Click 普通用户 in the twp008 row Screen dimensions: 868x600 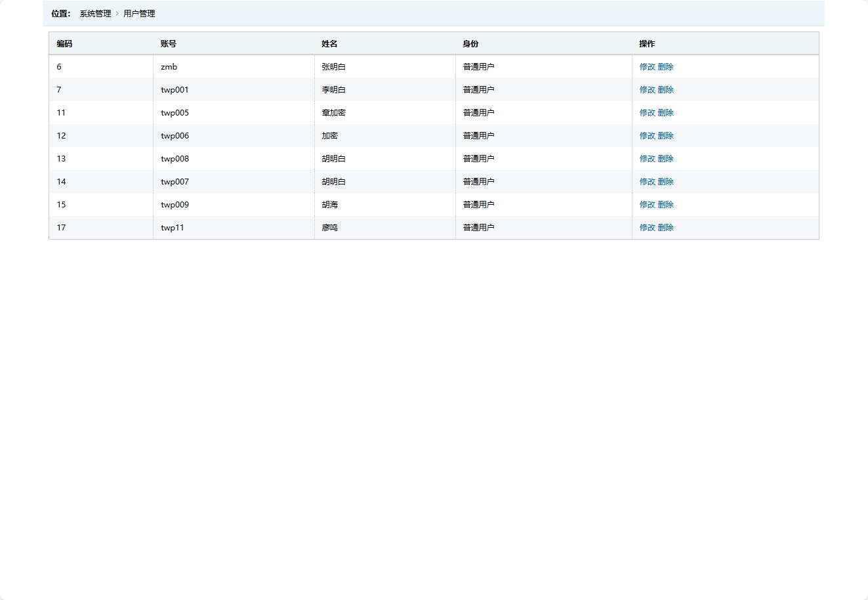tap(478, 159)
